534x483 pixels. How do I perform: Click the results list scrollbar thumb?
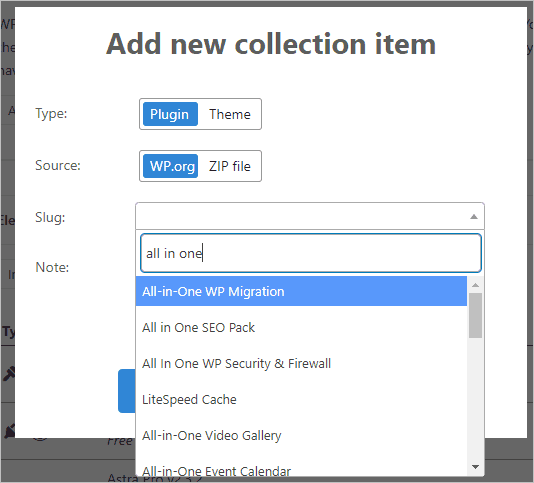pos(475,315)
